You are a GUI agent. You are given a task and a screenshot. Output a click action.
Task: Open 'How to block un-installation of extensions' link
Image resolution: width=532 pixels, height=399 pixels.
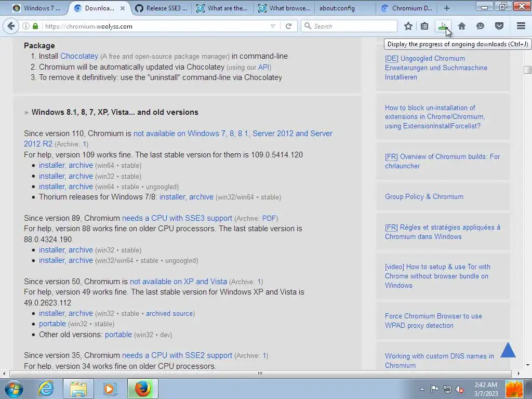coord(435,117)
